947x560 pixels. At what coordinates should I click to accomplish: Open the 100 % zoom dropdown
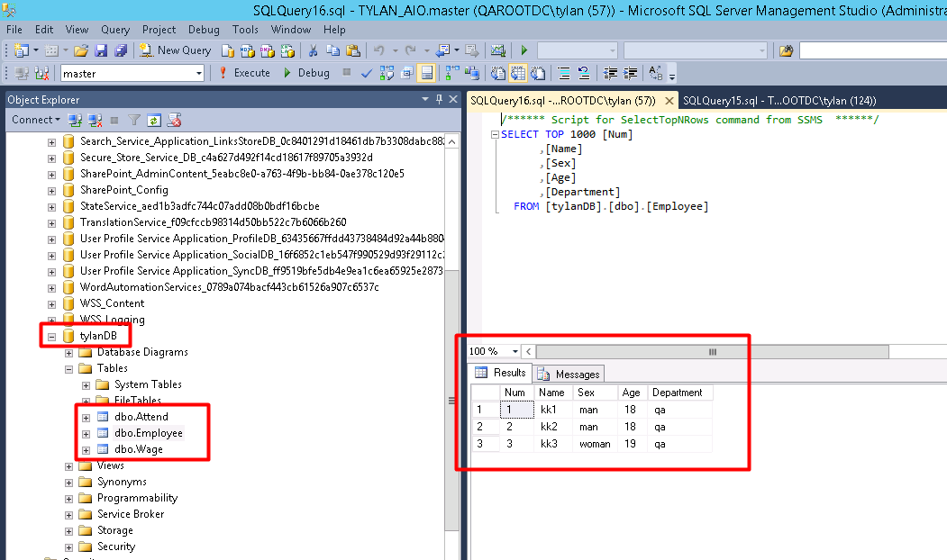click(514, 351)
